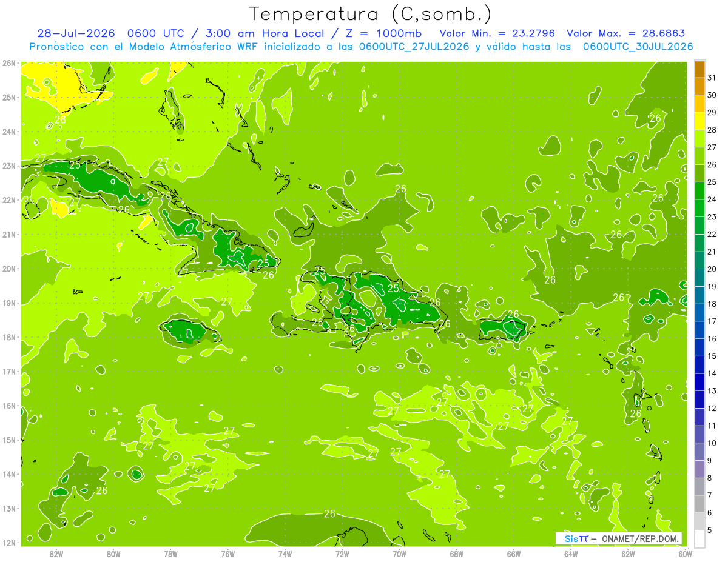The height and width of the screenshot is (562, 728).
Task: Pick the blue color band between 14 and 15
Action: [699, 365]
